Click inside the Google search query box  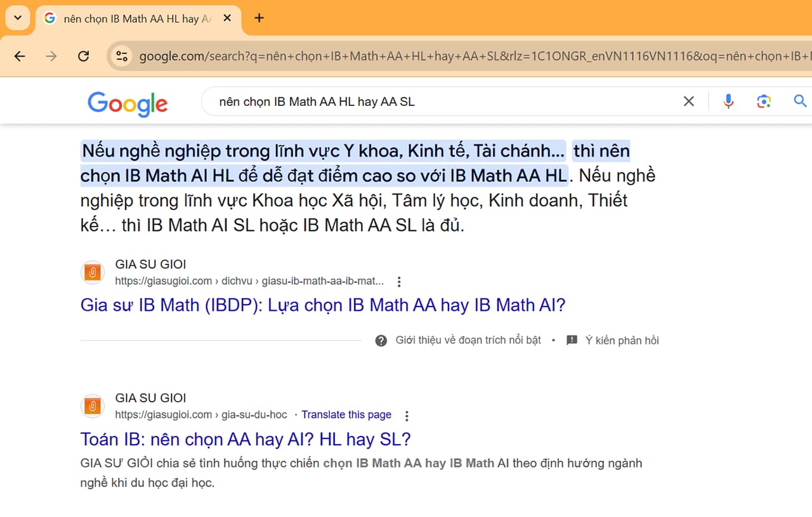(x=444, y=101)
